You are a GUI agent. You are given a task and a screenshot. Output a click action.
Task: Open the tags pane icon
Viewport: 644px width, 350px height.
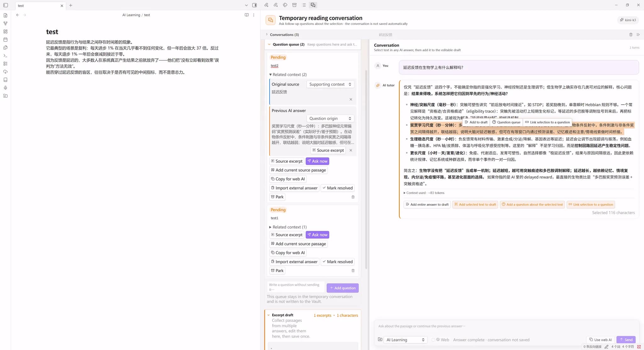pos(285,5)
